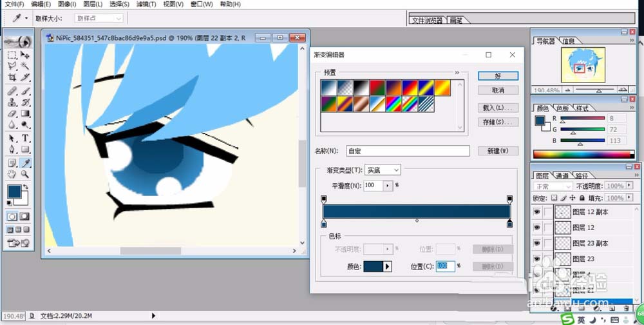Select the Clone Stamp tool

[x=12, y=102]
